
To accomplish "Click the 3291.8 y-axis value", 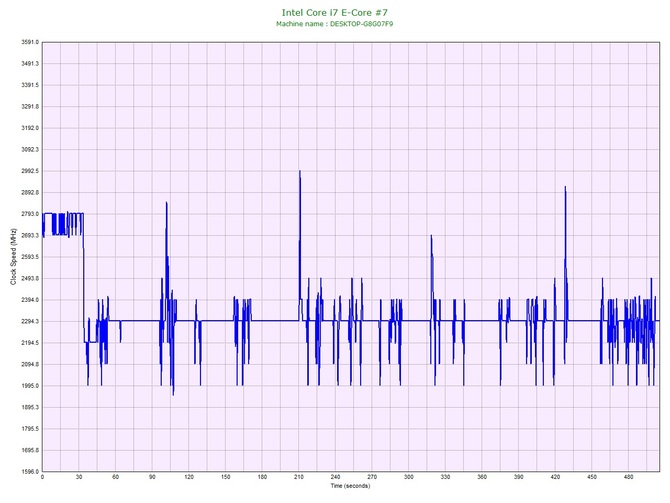I will click(x=30, y=107).
